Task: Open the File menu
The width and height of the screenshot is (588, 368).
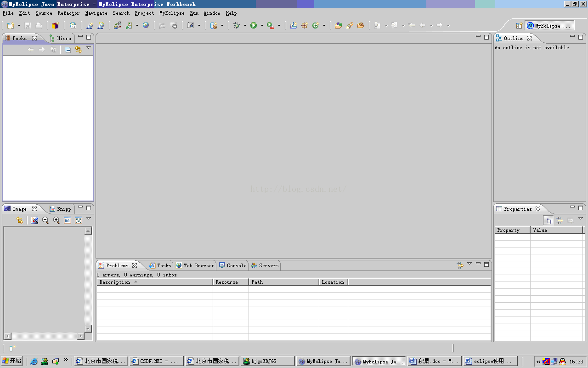Action: [x=8, y=13]
